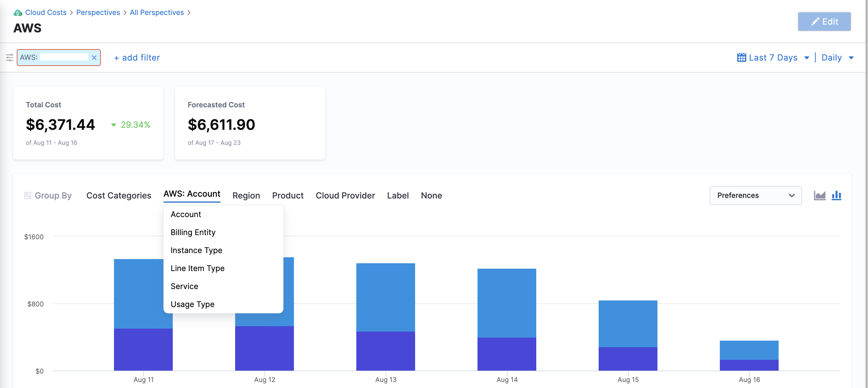Click the Aug 12 x-axis label
Screen dimensions: 868x388
coord(265,380)
